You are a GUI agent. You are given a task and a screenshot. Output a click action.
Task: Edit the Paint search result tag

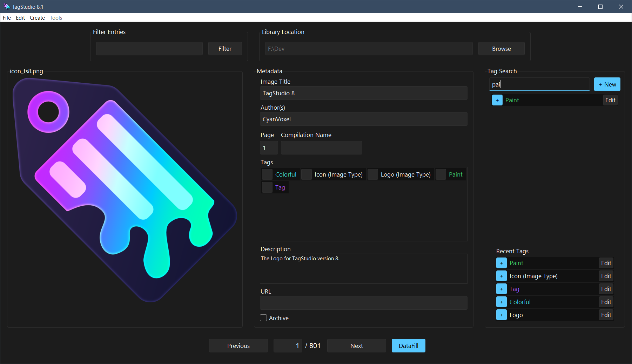click(610, 100)
